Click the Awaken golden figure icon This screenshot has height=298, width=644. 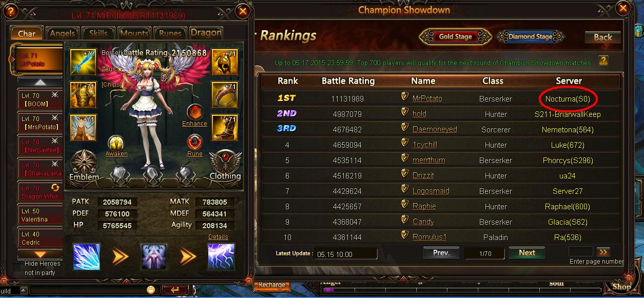pyautogui.click(x=116, y=142)
